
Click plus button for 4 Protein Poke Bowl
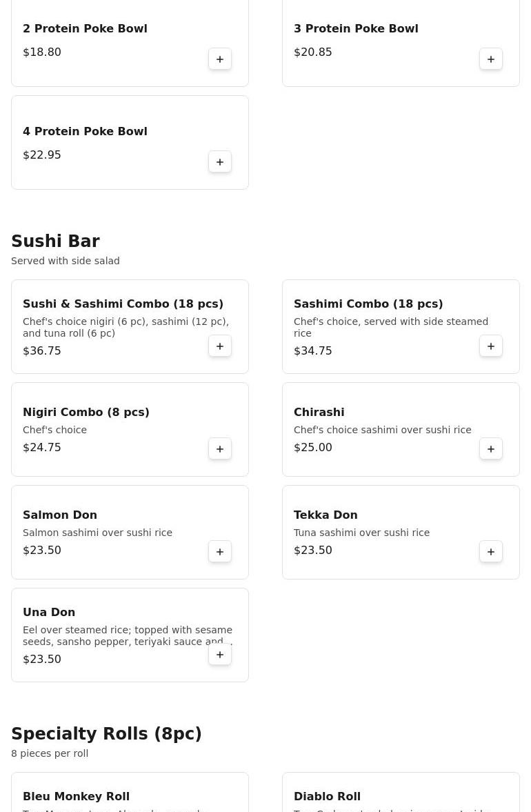(x=220, y=162)
